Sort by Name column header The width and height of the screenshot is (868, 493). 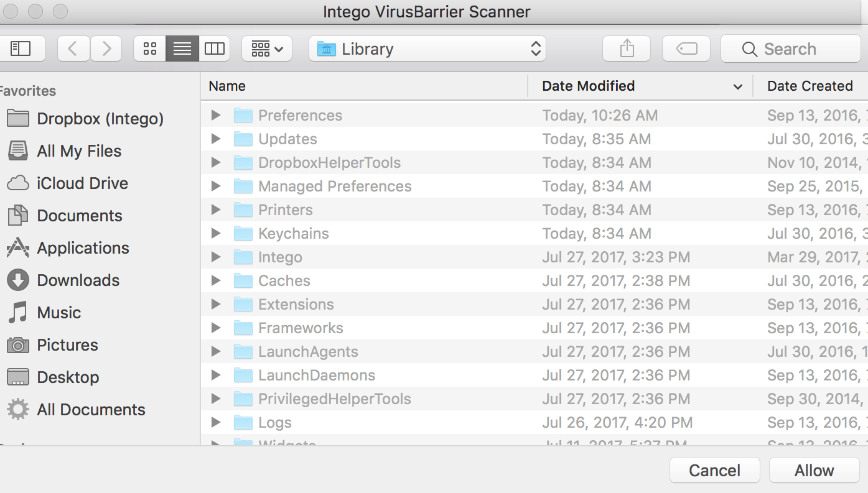365,86
